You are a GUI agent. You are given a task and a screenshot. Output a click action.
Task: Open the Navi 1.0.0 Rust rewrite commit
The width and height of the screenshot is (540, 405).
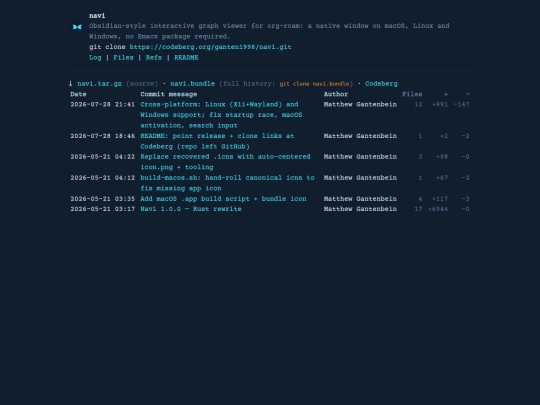191,209
